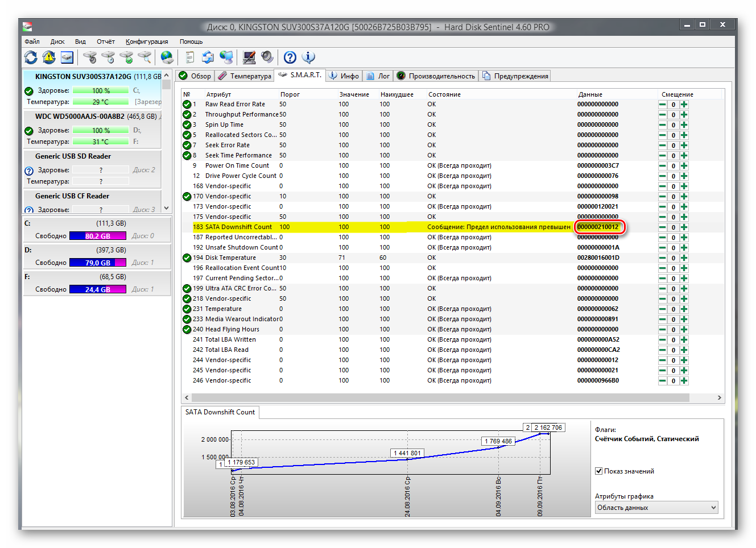The image size is (756, 548).
Task: Switch to the Производительность tab
Action: pos(436,76)
